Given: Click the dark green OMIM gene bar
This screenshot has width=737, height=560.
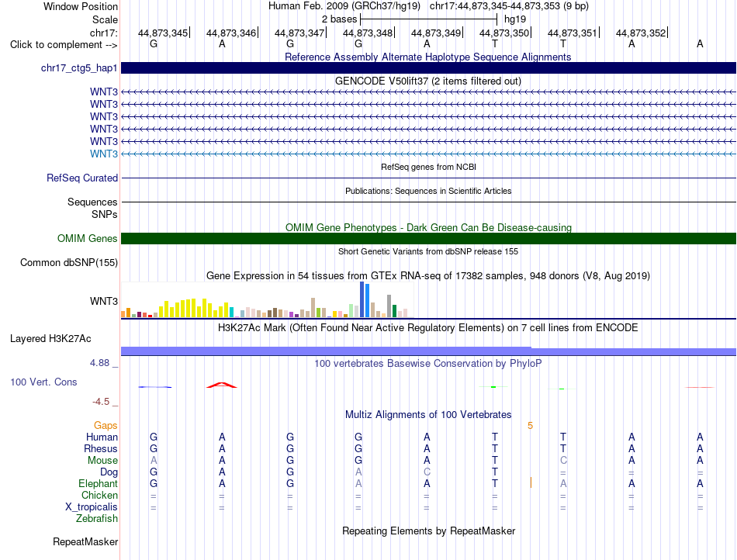Looking at the screenshot, I should tap(428, 239).
